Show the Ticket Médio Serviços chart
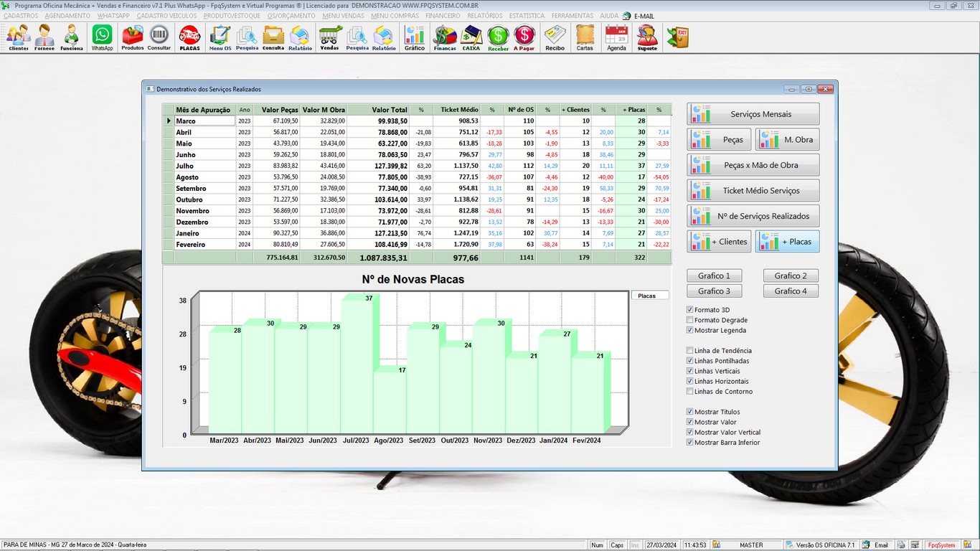 [753, 191]
